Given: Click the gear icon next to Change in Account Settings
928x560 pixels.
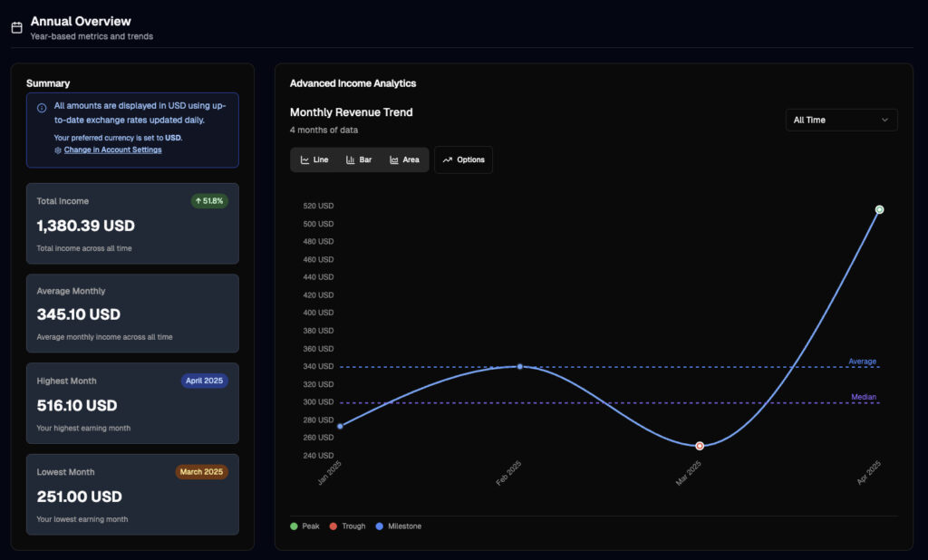Looking at the screenshot, I should tap(56, 149).
